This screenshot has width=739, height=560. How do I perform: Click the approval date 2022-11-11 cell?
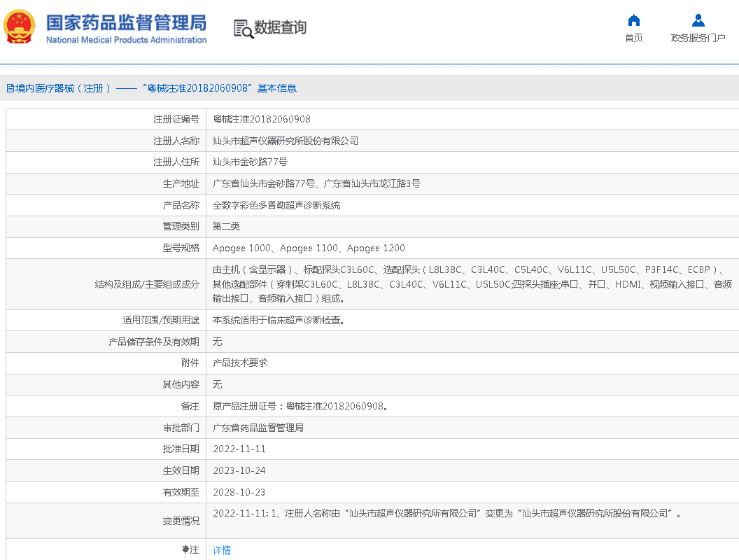pyautogui.click(x=239, y=449)
